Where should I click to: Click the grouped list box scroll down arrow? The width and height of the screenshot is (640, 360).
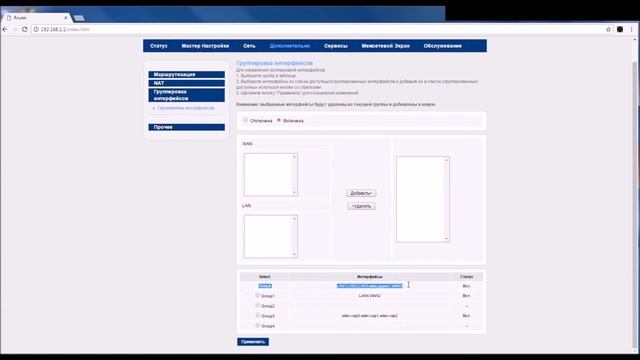[447, 238]
